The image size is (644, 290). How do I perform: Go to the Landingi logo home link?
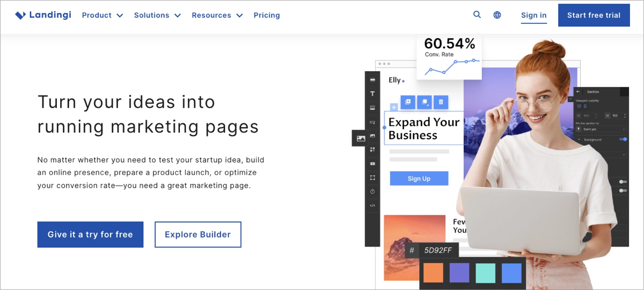43,15
